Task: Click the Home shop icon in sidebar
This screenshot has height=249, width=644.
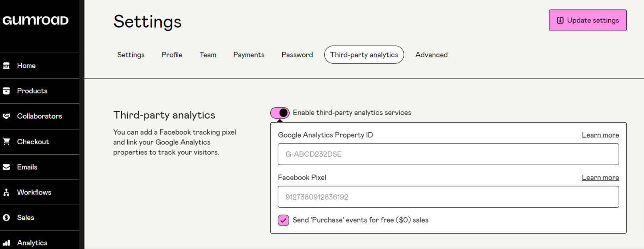Action: tap(6, 66)
